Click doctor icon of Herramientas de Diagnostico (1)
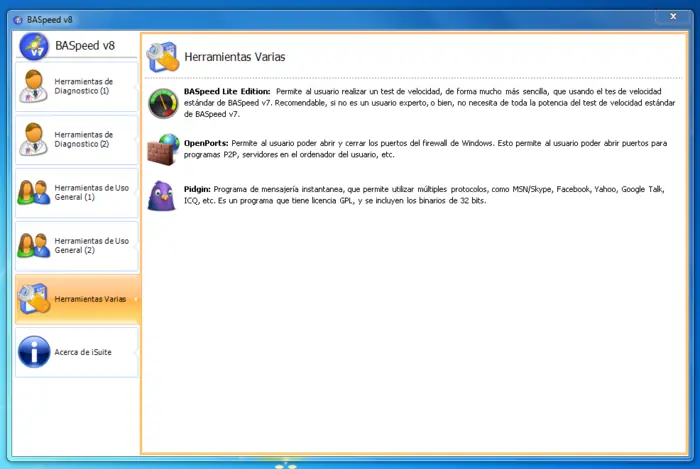The image size is (700, 469). click(x=33, y=86)
